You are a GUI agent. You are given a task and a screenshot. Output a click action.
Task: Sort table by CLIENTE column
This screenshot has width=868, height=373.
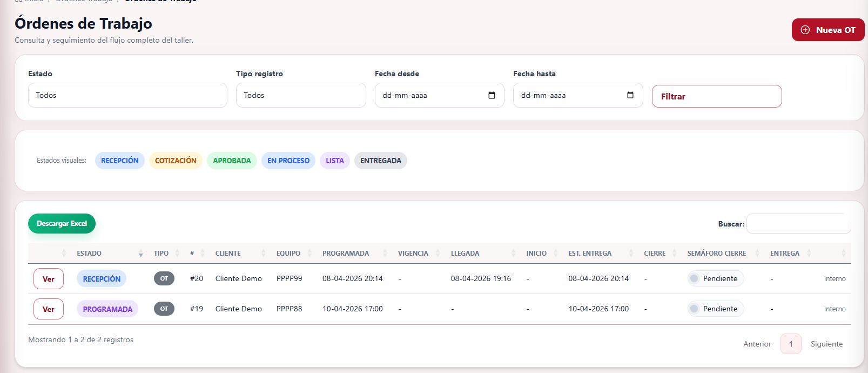coord(241,253)
